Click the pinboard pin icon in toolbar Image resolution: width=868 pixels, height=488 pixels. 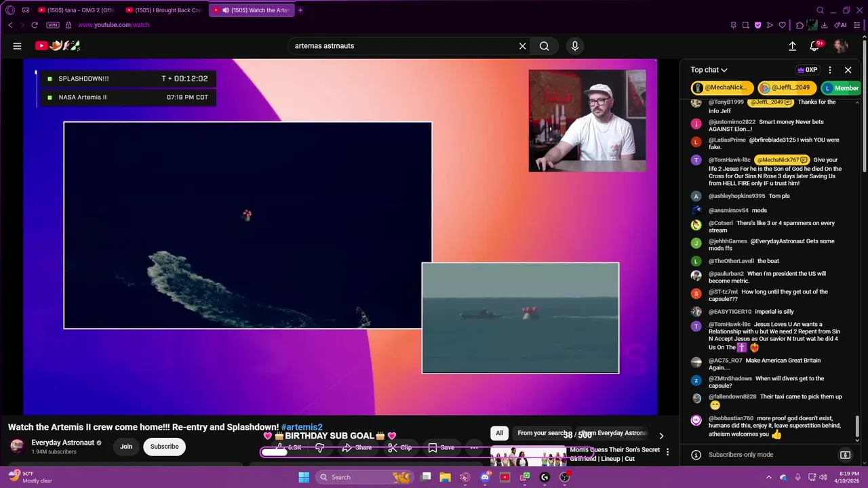(733, 25)
